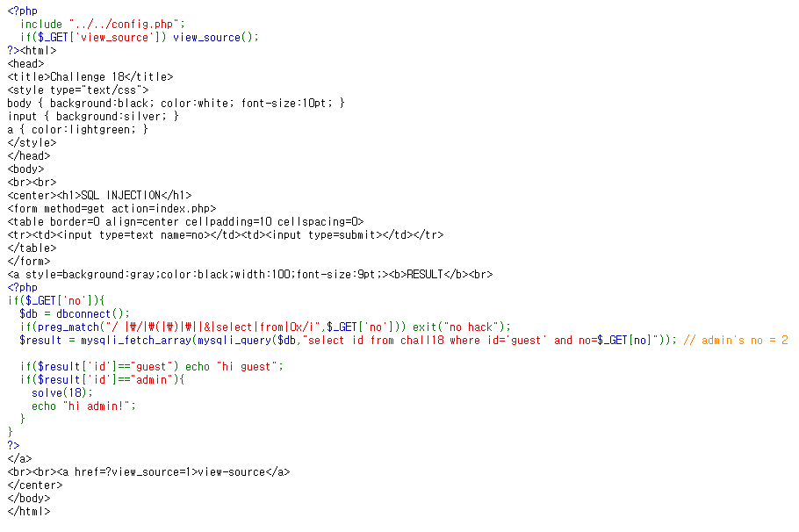Click the exit("no hack") call
799x532 pixels.
tap(462, 327)
